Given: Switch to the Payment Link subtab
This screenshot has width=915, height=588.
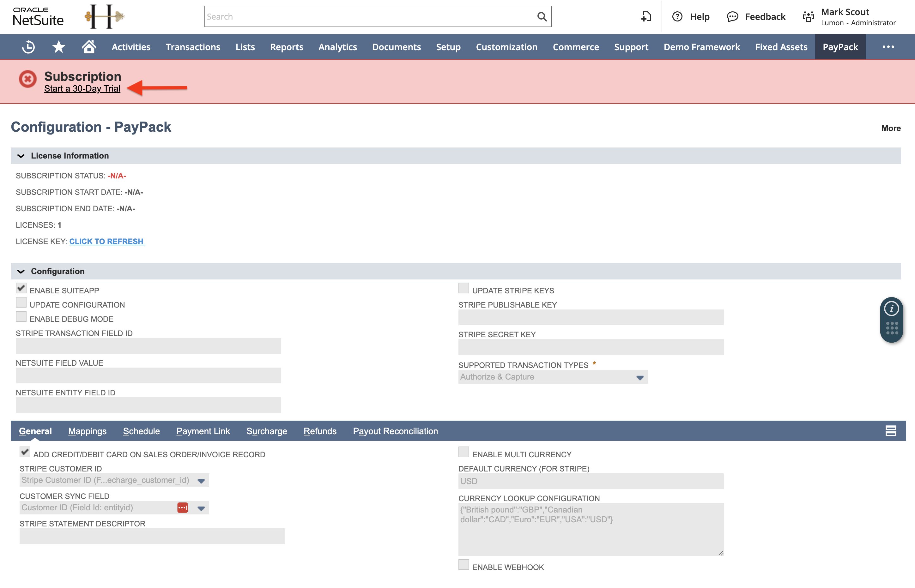Looking at the screenshot, I should coord(203,431).
